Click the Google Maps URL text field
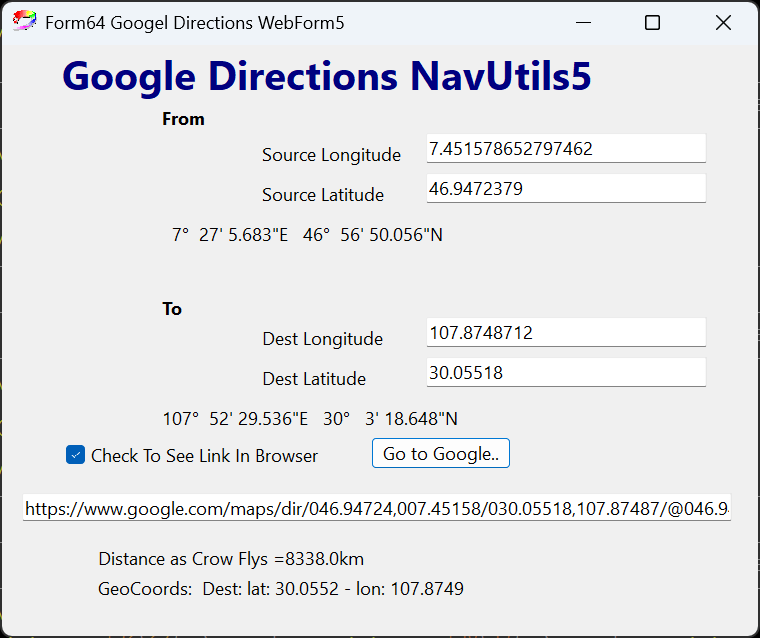 (377, 509)
